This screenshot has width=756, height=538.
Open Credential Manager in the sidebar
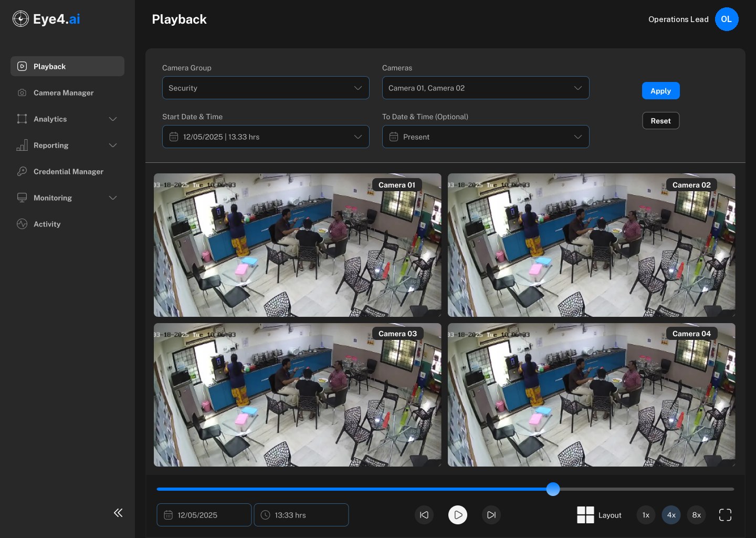tap(67, 171)
